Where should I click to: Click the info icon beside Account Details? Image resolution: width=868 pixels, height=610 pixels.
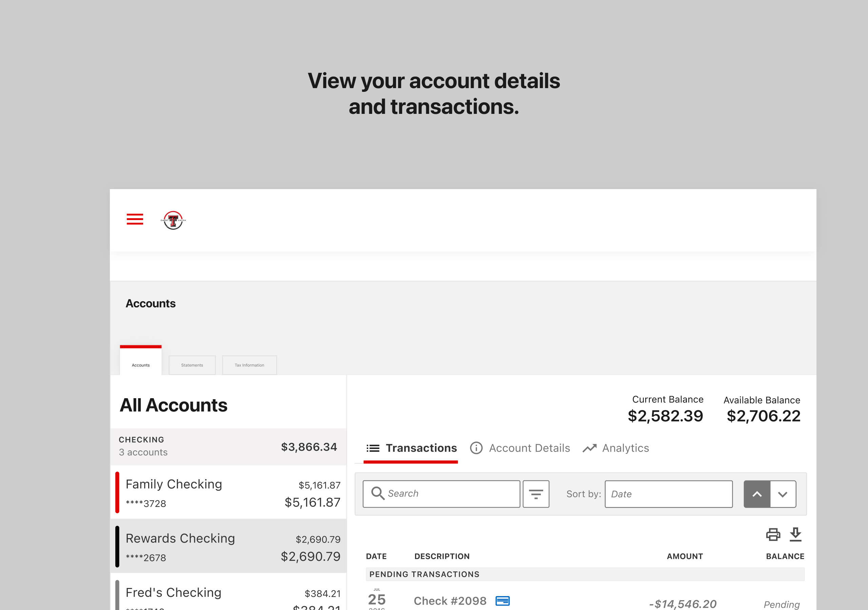click(476, 448)
